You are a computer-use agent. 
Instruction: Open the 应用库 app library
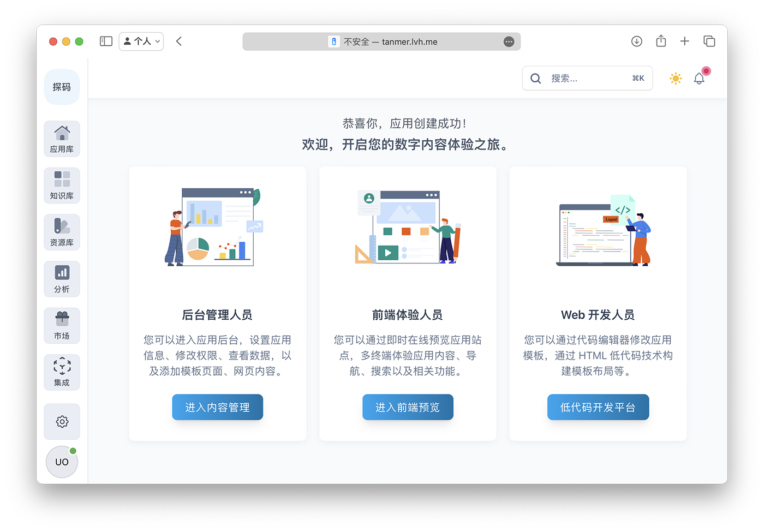62,139
